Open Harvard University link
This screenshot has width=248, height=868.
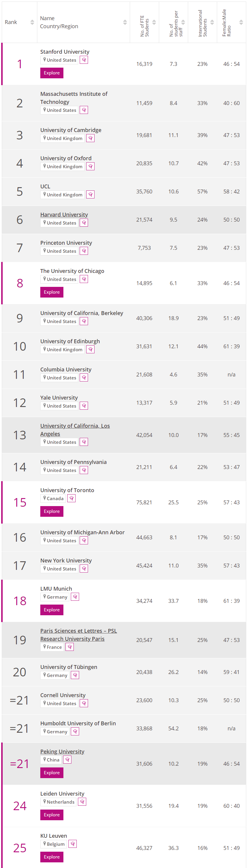pos(64,215)
